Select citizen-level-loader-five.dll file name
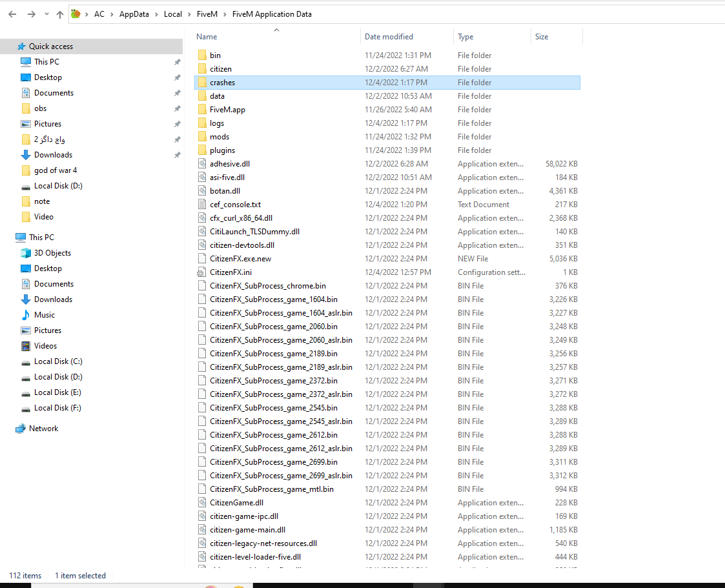 coord(255,556)
